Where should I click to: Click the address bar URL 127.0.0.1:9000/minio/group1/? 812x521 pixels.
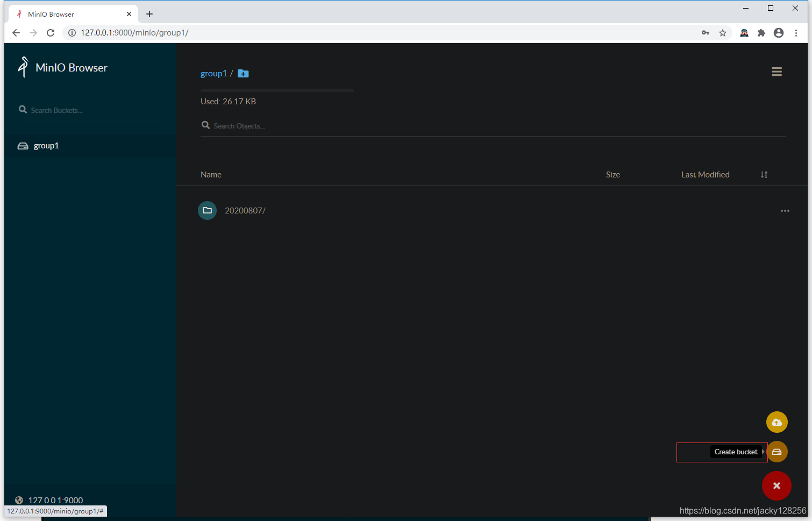134,33
